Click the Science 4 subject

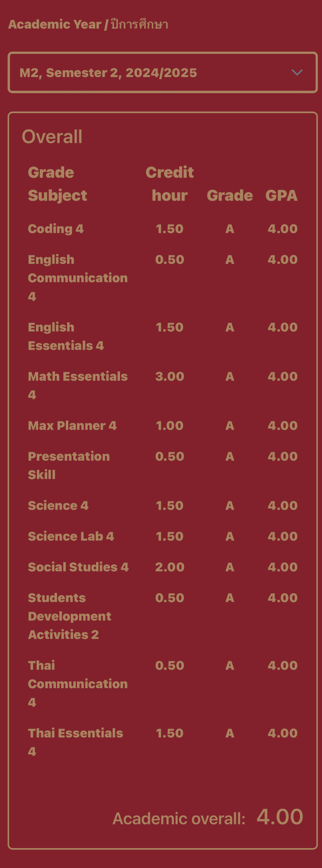pyautogui.click(x=58, y=505)
